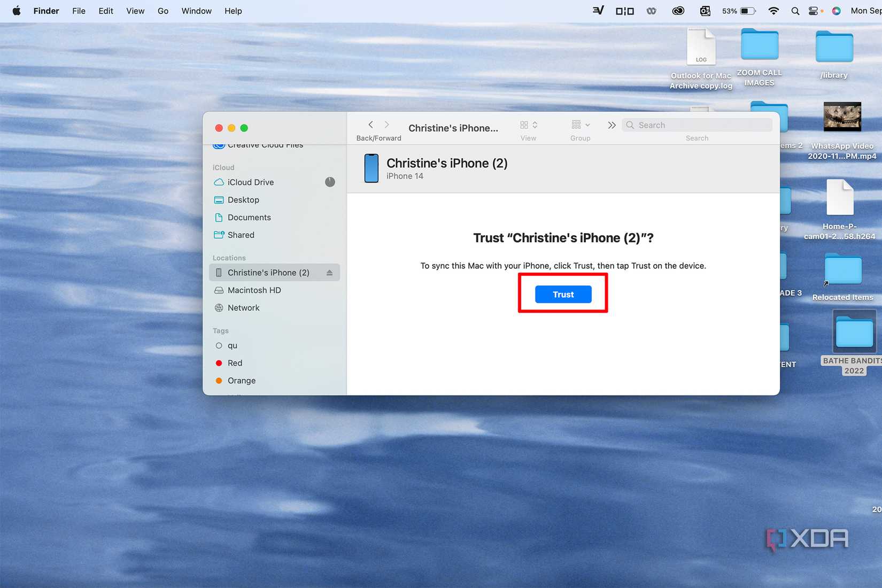Open the Window menu

pos(196,11)
